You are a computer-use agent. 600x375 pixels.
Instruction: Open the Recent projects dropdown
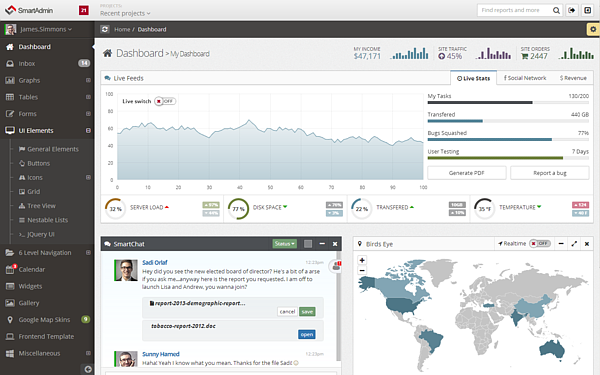click(125, 13)
